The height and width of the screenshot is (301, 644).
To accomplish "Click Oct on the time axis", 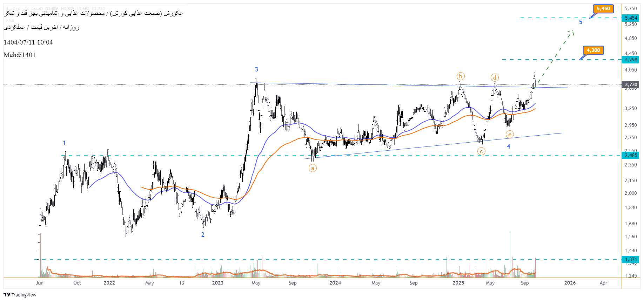I will [77, 283].
